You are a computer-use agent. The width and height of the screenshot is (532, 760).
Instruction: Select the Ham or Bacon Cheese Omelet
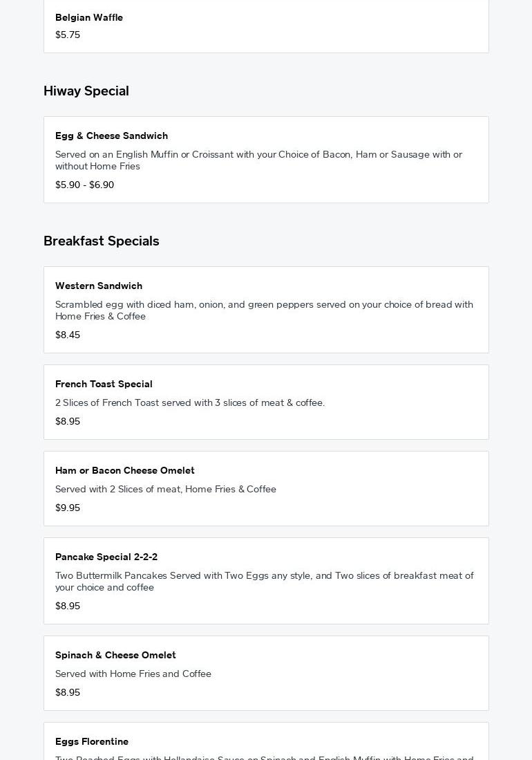[x=125, y=470]
